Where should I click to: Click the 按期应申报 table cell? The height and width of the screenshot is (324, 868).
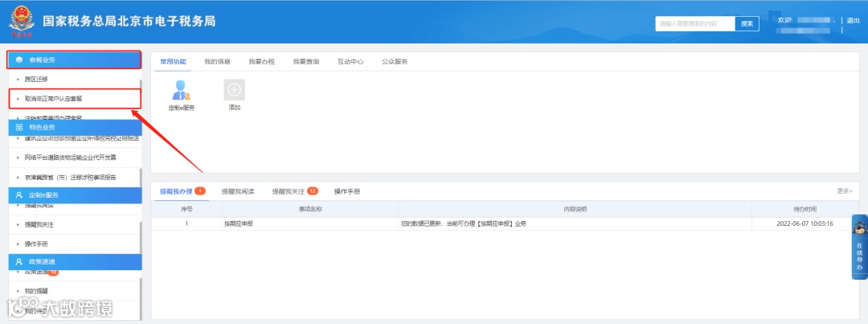(x=310, y=224)
